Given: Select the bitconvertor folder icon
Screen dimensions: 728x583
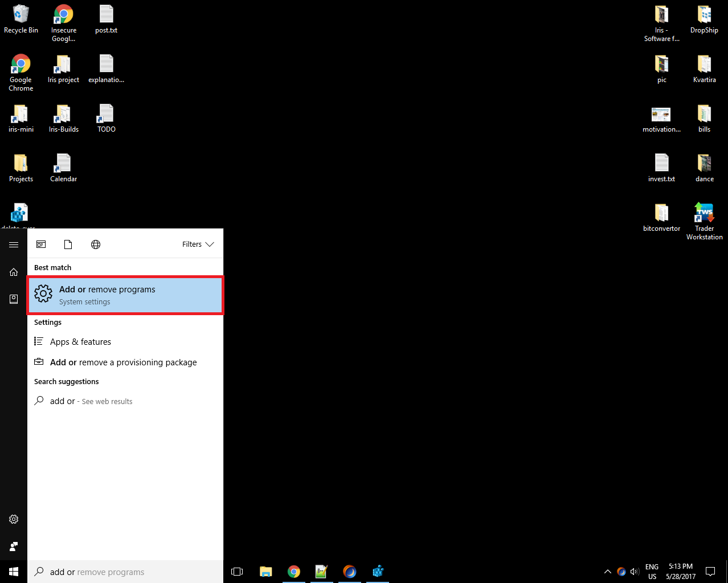Looking at the screenshot, I should 661,218.
